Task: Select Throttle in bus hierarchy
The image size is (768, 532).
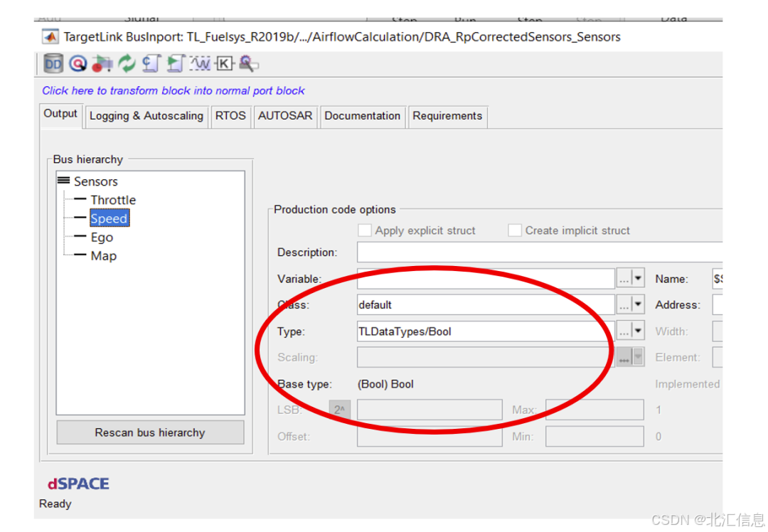Action: [x=113, y=200]
